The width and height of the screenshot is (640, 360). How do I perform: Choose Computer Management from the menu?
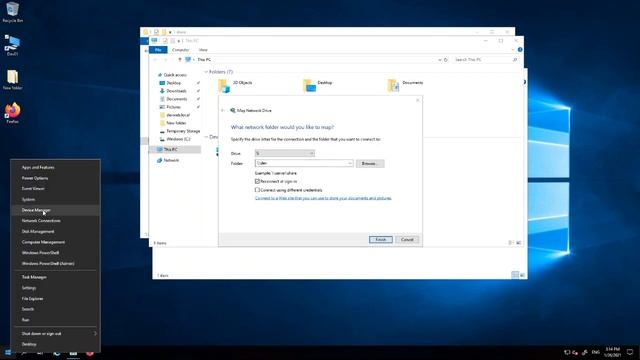[x=55, y=242]
